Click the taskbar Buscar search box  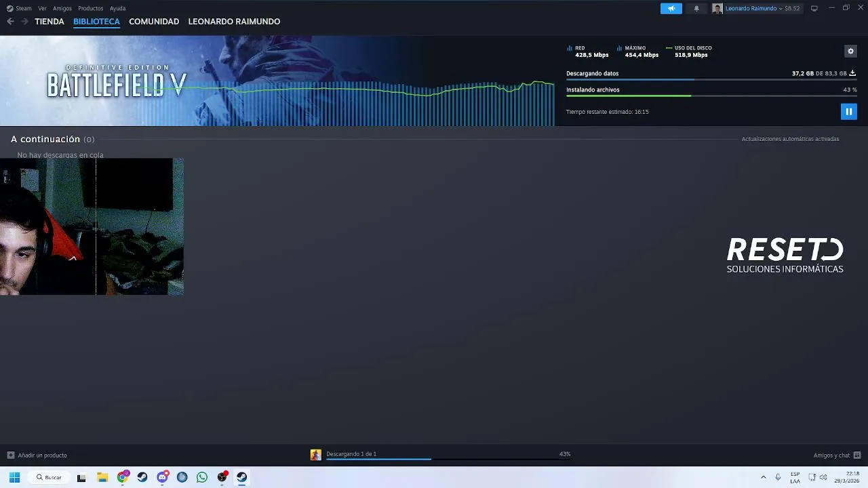(50, 477)
